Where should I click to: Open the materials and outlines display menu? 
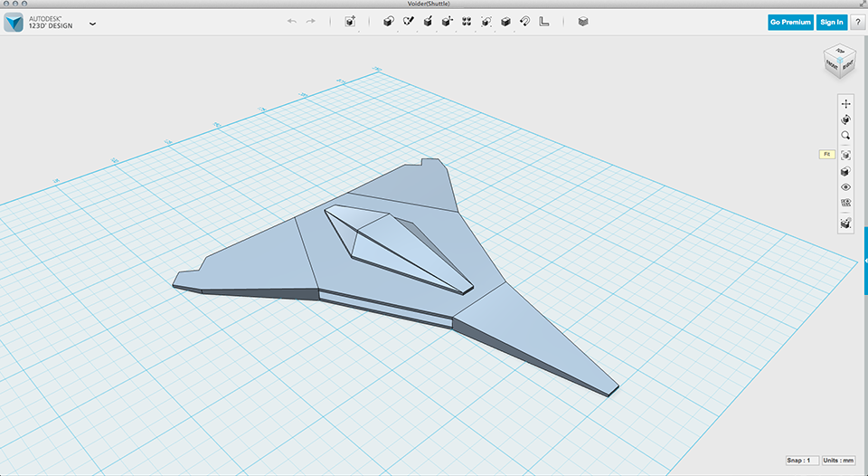coord(845,171)
